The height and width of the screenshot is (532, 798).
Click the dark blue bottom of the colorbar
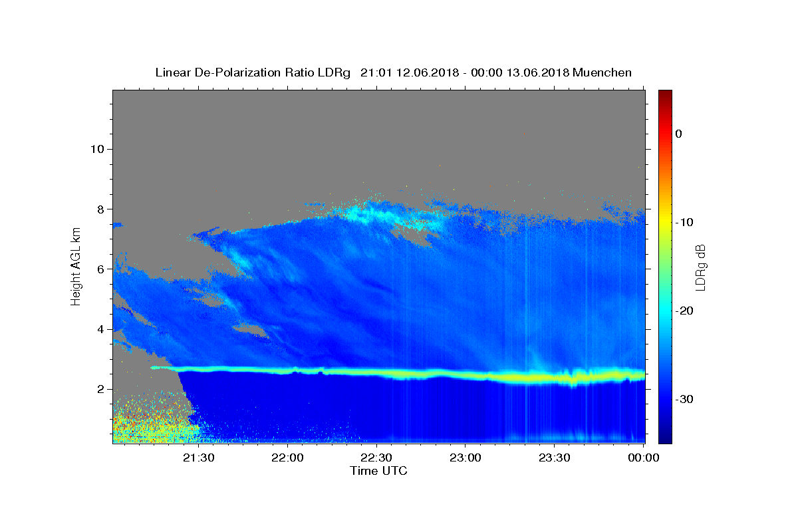pos(665,438)
